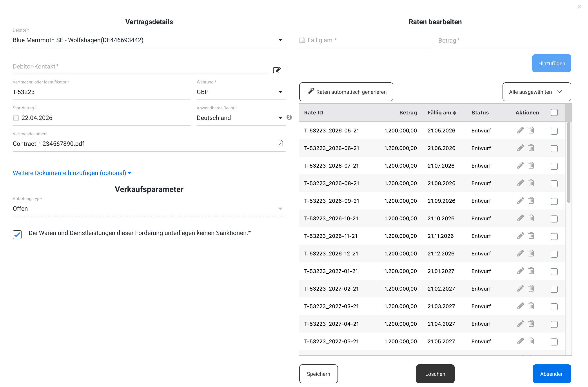Edit rate T-53223_2026-05-21 via pencil icon
The width and height of the screenshot is (588, 387).
coord(520,130)
